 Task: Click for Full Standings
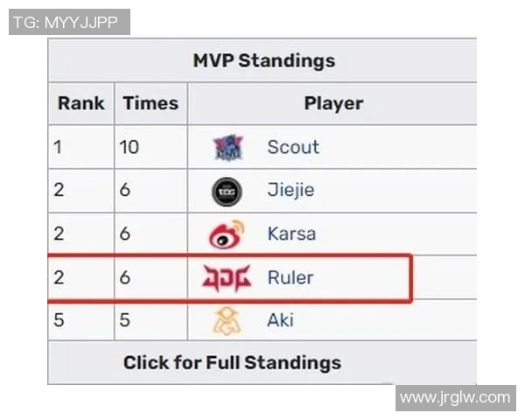coord(232,362)
